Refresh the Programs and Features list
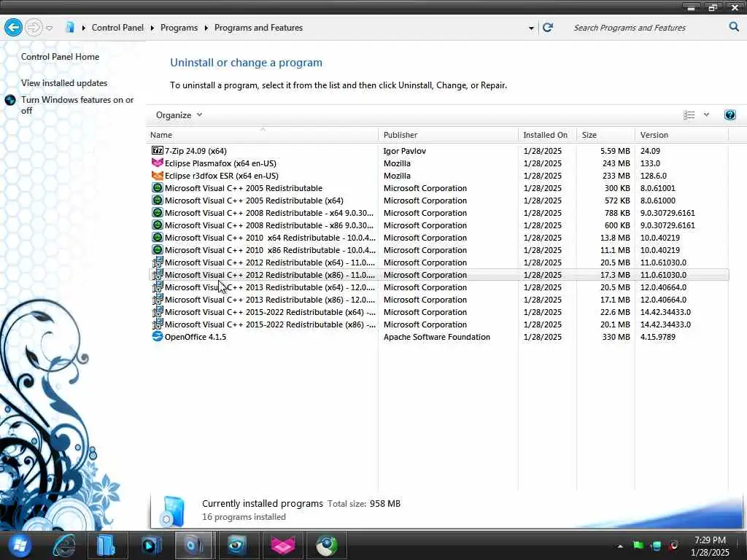 pos(548,27)
